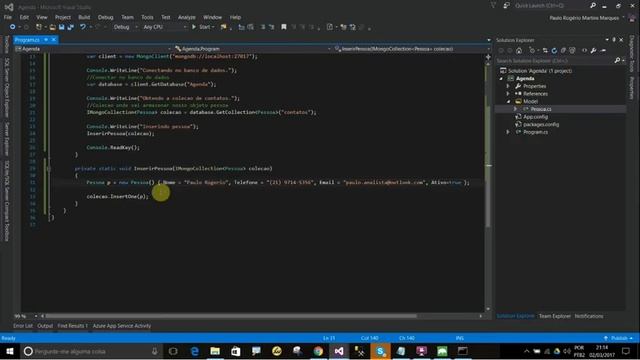This screenshot has height=360, width=640.
Task: Collapse the Agenda project node
Action: 501,78
